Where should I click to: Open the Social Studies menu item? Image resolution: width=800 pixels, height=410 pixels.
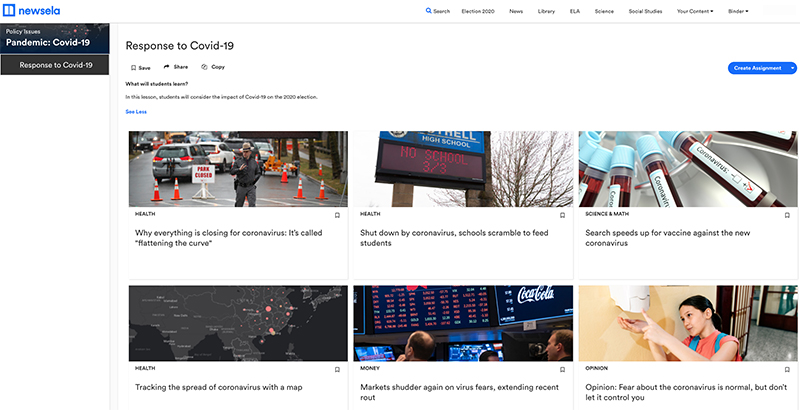coord(645,11)
